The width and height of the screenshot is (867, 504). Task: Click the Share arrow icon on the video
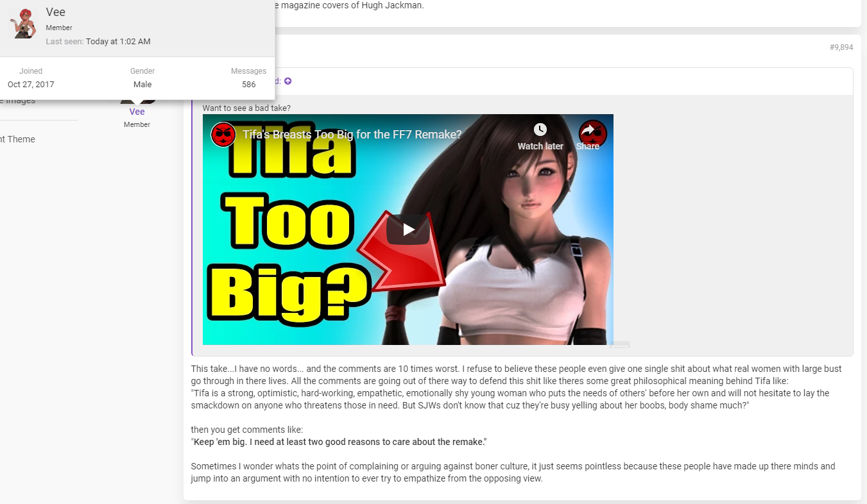(588, 131)
